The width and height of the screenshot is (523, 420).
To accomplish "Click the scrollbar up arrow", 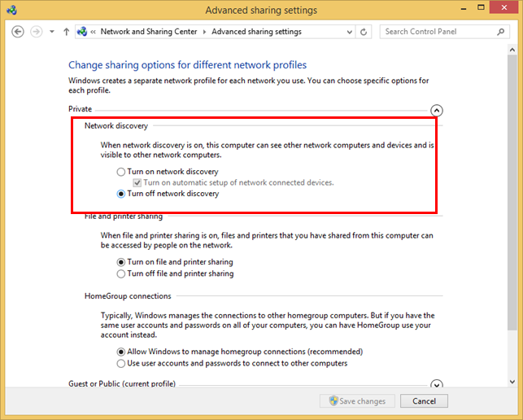I will pos(512,50).
